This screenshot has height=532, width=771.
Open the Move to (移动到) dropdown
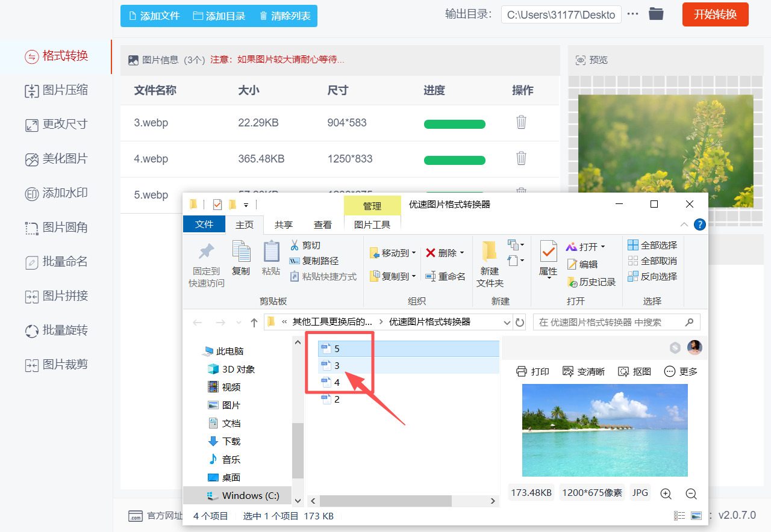pos(392,253)
